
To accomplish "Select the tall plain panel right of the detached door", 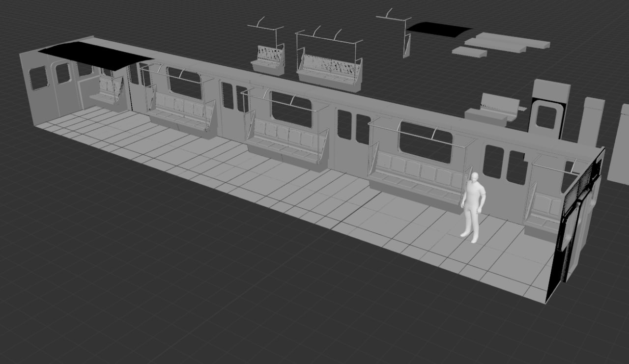I will point(591,121).
